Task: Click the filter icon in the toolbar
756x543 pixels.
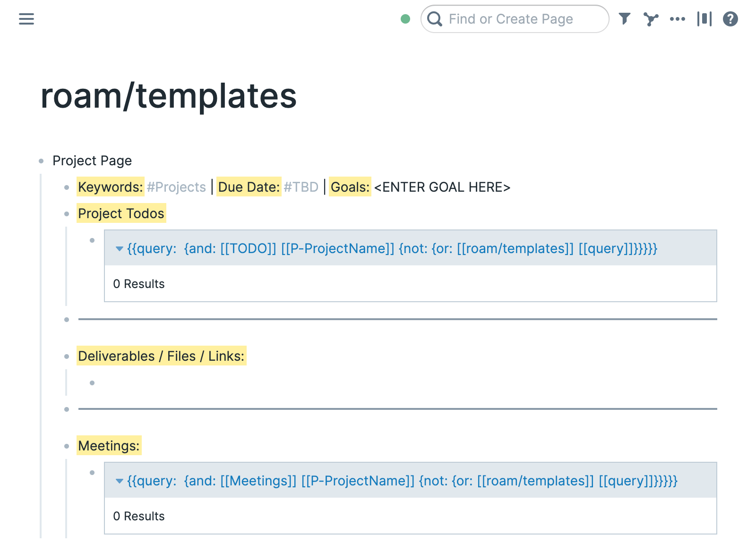Action: (625, 19)
